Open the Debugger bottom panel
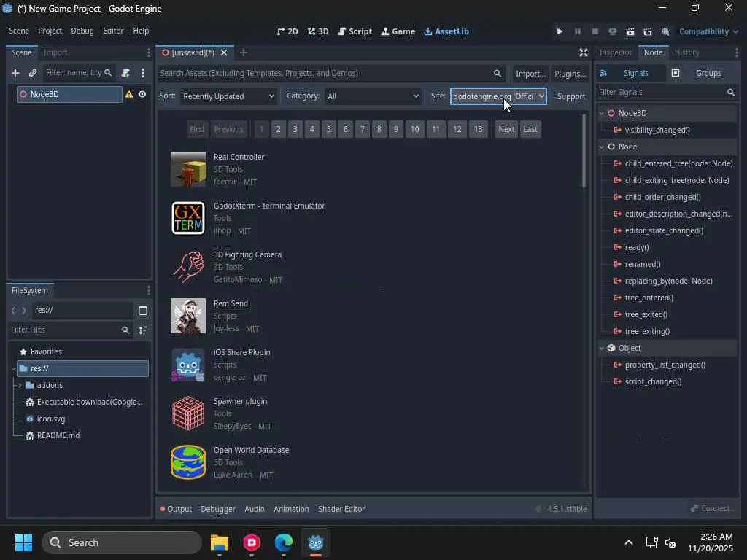 (217, 509)
